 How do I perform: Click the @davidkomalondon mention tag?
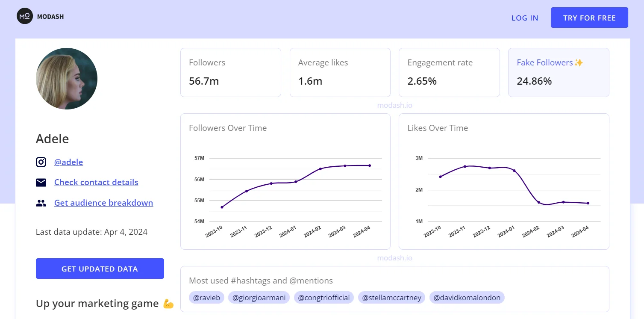click(x=467, y=298)
